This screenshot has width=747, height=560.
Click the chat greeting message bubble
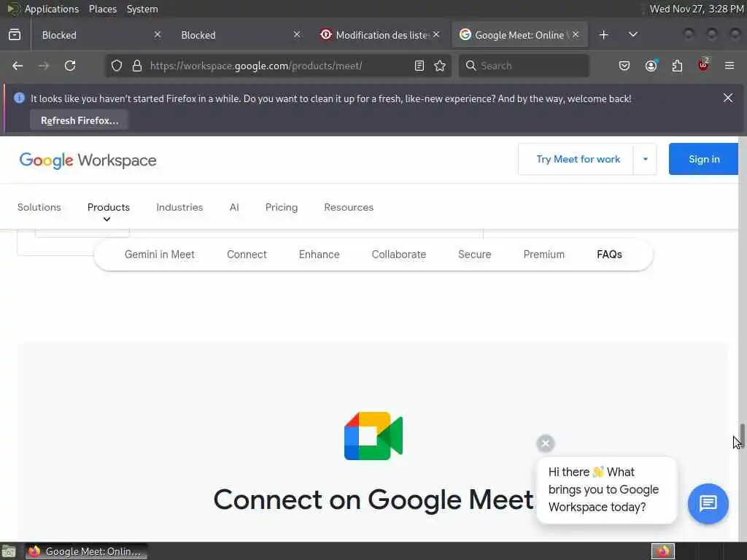coord(606,490)
